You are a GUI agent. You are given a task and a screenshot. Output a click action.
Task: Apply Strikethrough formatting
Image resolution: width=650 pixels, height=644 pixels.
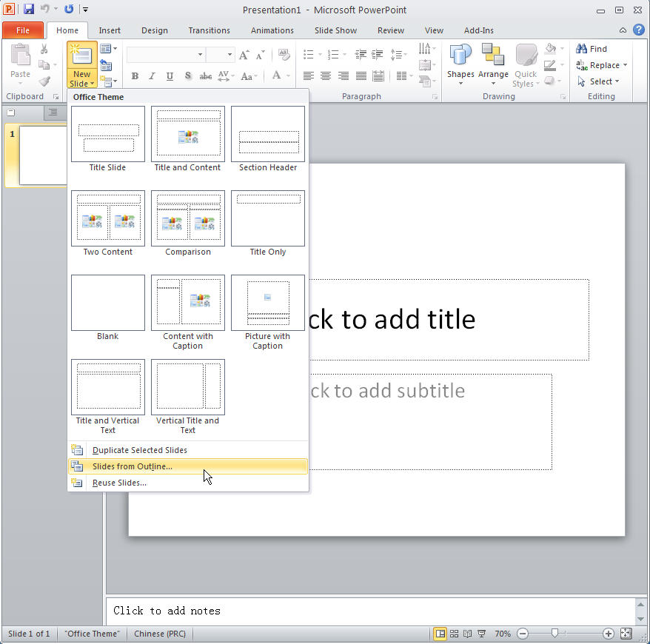point(205,76)
